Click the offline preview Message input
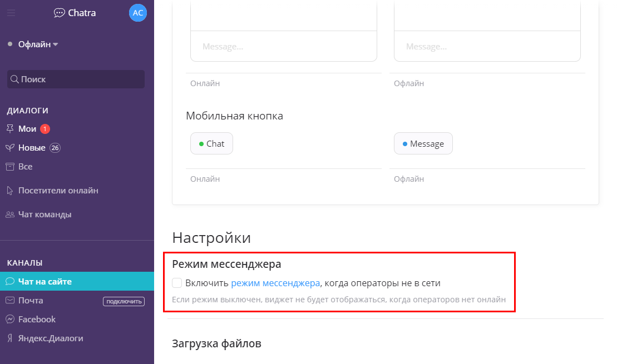 [487, 46]
